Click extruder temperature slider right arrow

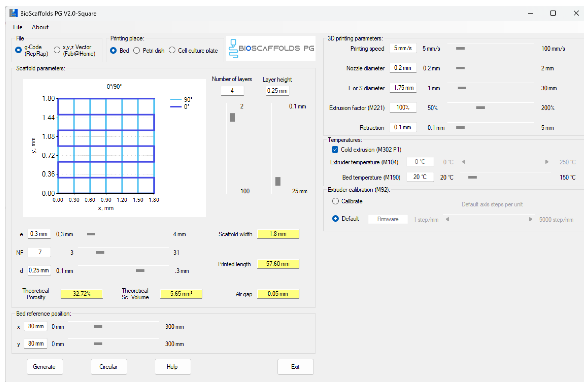(547, 162)
